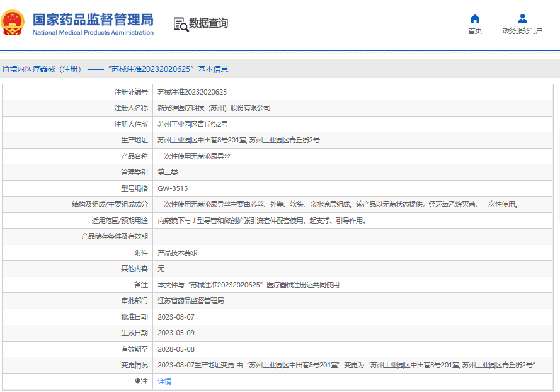Click the document icon before 境内医疗器械
Image resolution: width=560 pixels, height=392 pixels.
[6, 69]
